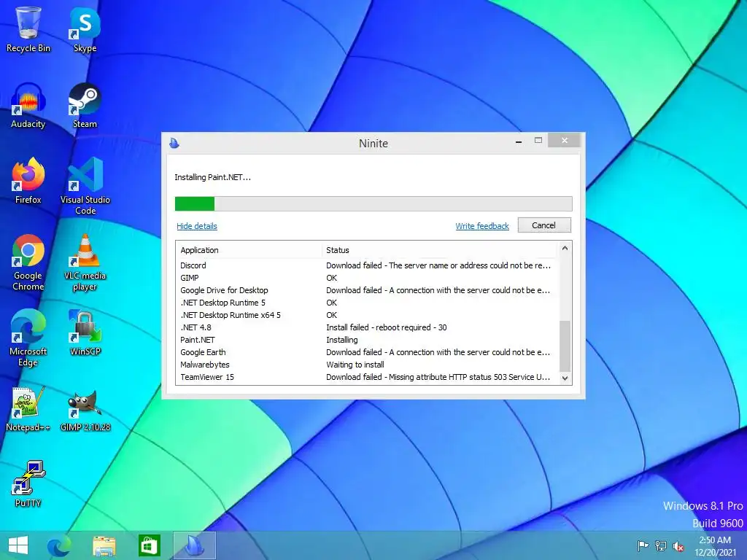
Task: Open the Recycle Bin desktop icon
Action: (28, 28)
